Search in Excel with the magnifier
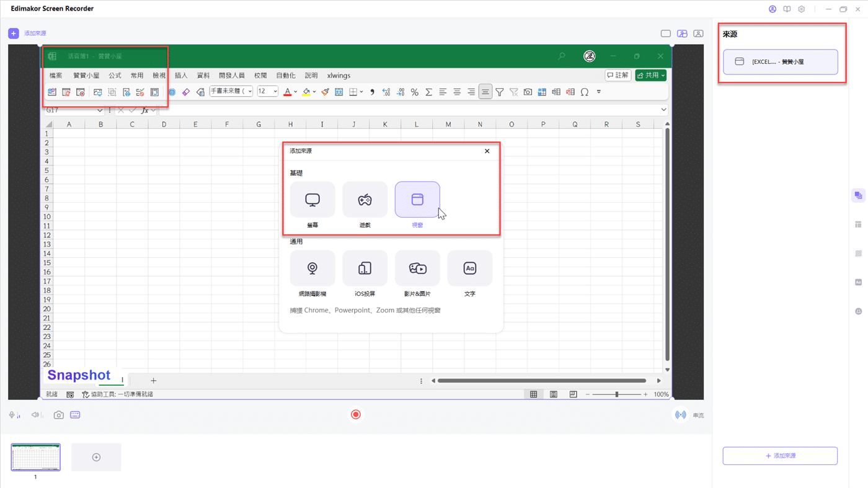Viewport: 868px width, 488px height. pos(562,56)
